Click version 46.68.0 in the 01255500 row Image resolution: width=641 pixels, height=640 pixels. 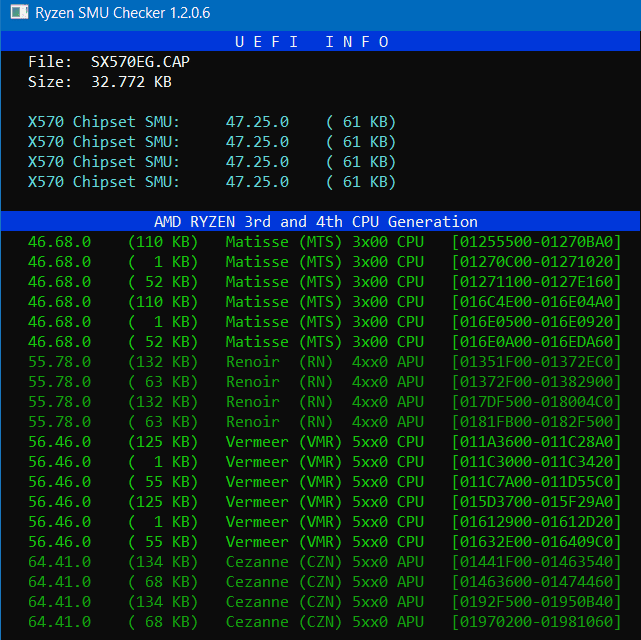tap(59, 242)
